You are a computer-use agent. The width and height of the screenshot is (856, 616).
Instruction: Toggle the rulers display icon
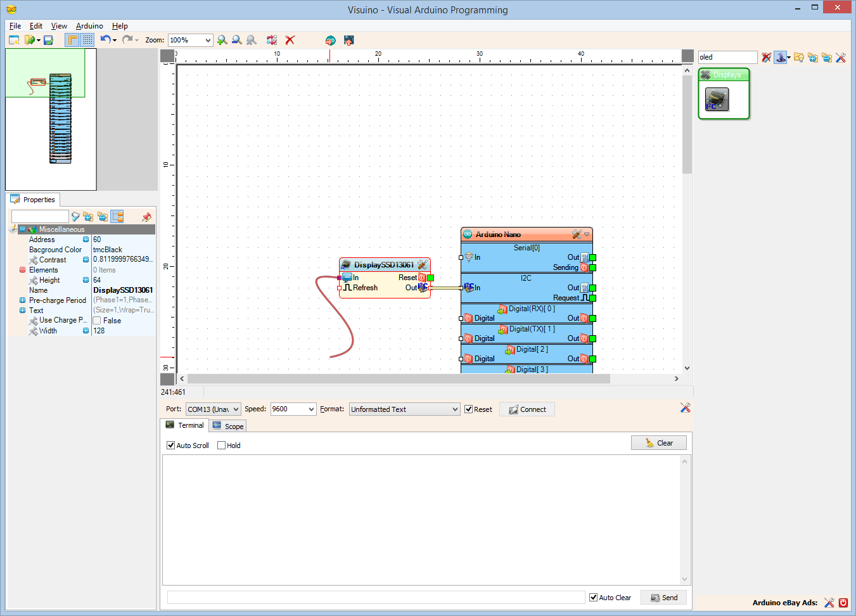click(72, 40)
